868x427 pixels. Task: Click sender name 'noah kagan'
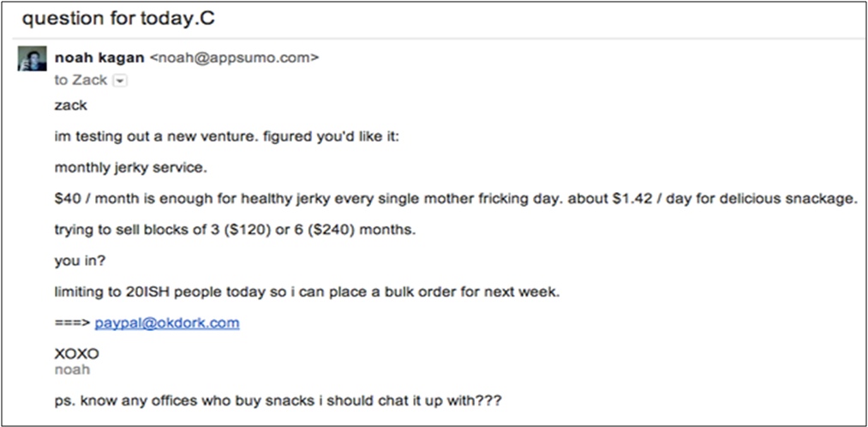(99, 58)
